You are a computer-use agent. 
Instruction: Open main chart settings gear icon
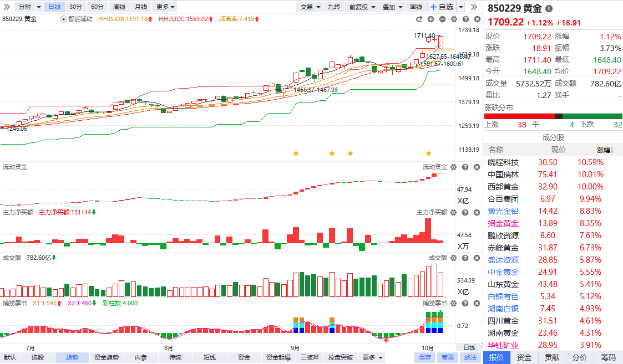(x=453, y=19)
